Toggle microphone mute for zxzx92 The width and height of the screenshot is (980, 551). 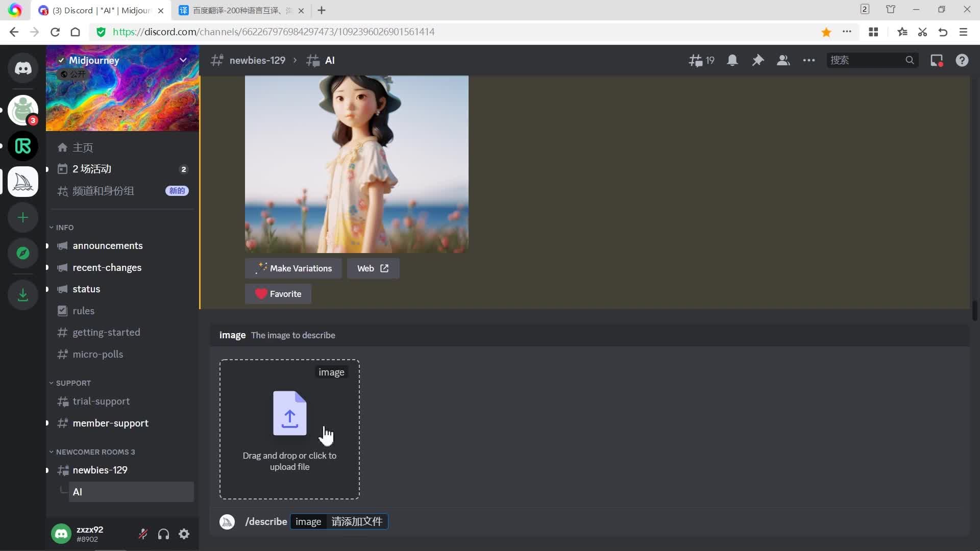[x=143, y=534]
